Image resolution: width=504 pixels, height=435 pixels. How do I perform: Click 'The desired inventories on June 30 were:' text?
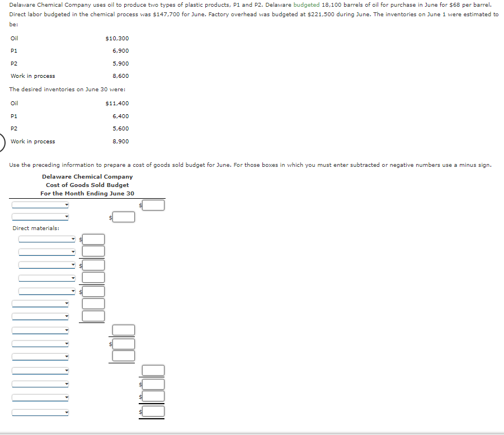(x=67, y=89)
